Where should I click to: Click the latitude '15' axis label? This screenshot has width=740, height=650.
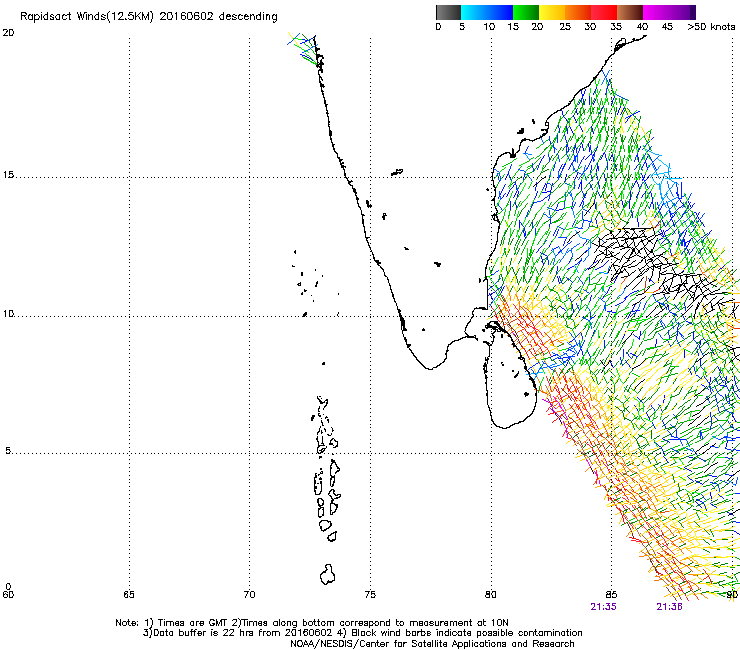(x=8, y=175)
